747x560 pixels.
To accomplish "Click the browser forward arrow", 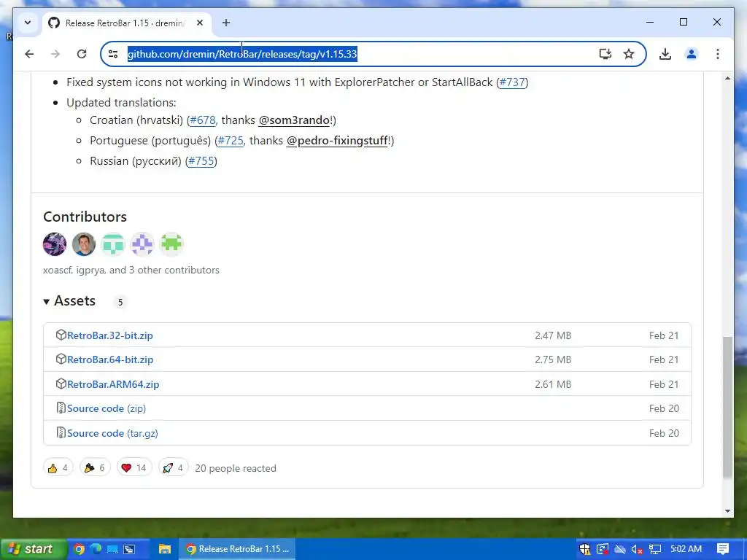I will [55, 54].
